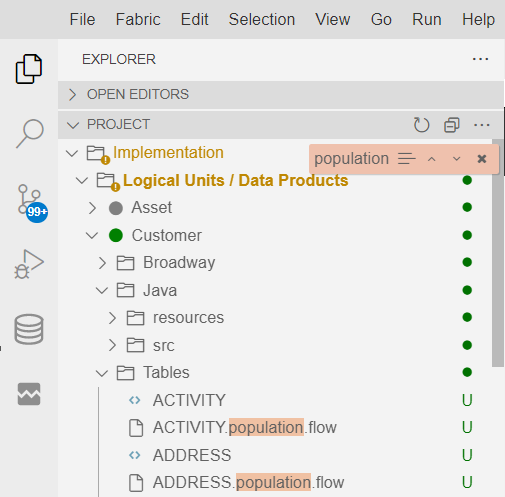505x497 pixels.
Task: Expand the OPEN EDITORS section
Action: (281, 94)
